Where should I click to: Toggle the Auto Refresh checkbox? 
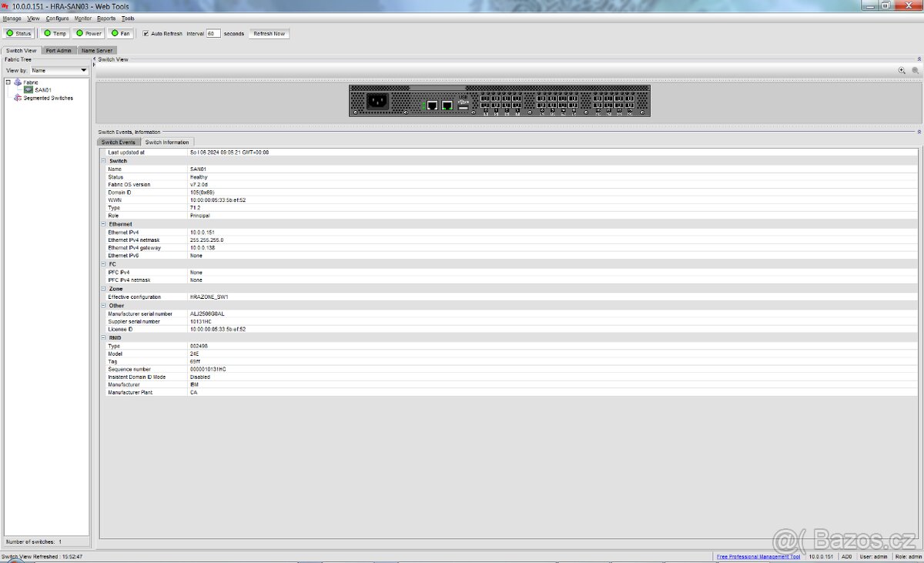(x=146, y=34)
